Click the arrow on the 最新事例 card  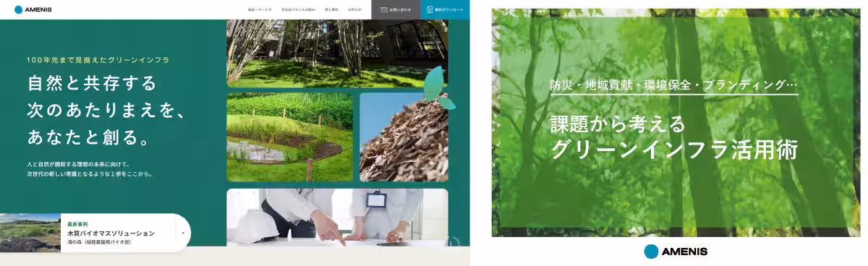pyautogui.click(x=183, y=233)
